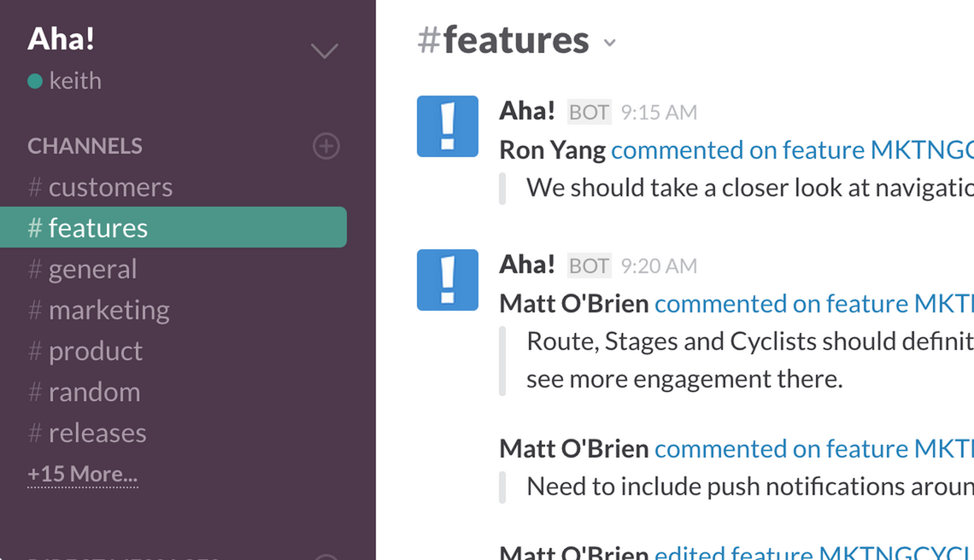
Task: Open the #marketing channel
Action: point(98,311)
